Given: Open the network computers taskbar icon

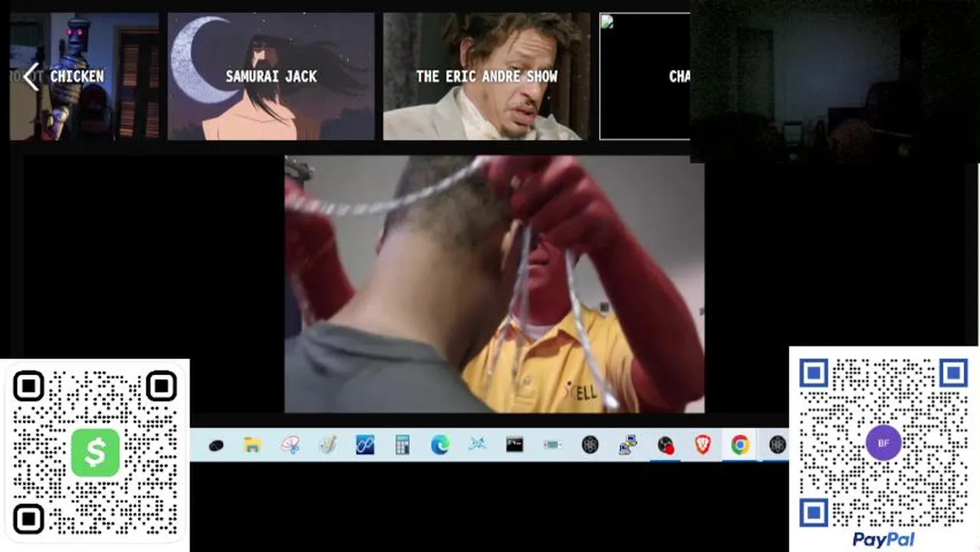Looking at the screenshot, I should coord(628,445).
